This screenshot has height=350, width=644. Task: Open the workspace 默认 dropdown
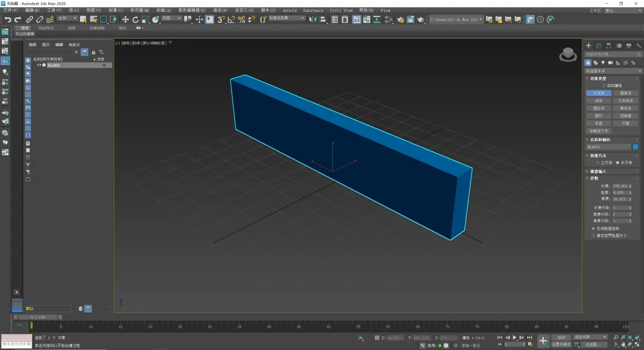623,11
